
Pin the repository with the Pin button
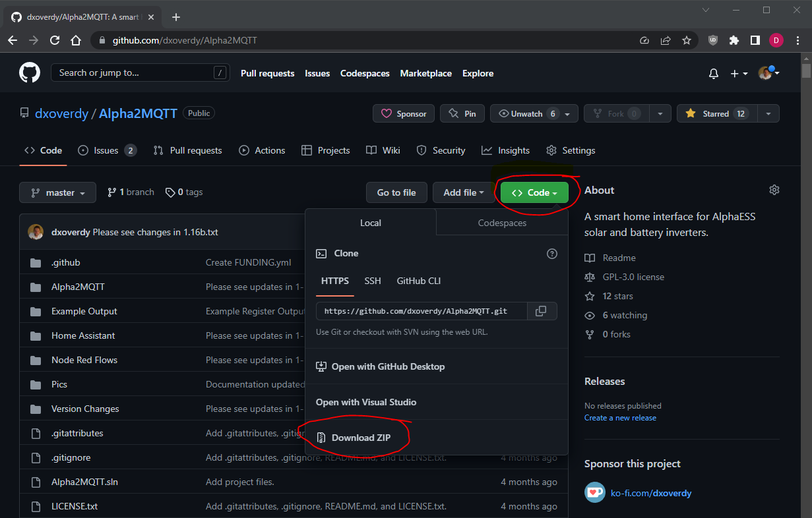(462, 113)
